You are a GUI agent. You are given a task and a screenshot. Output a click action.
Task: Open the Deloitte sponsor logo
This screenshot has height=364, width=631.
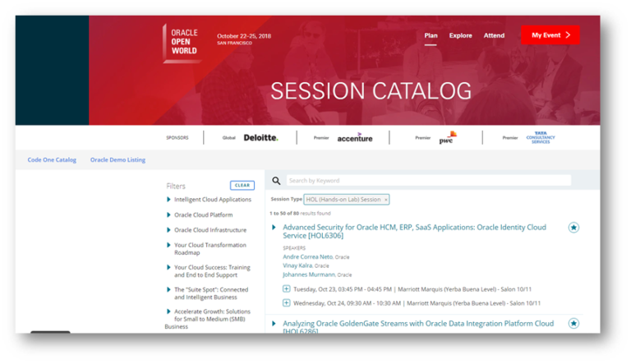[260, 138]
